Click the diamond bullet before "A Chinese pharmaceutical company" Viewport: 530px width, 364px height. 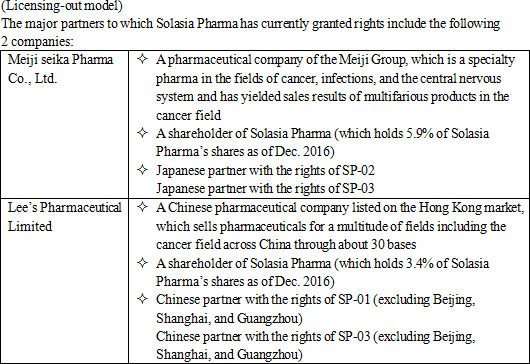click(x=142, y=207)
